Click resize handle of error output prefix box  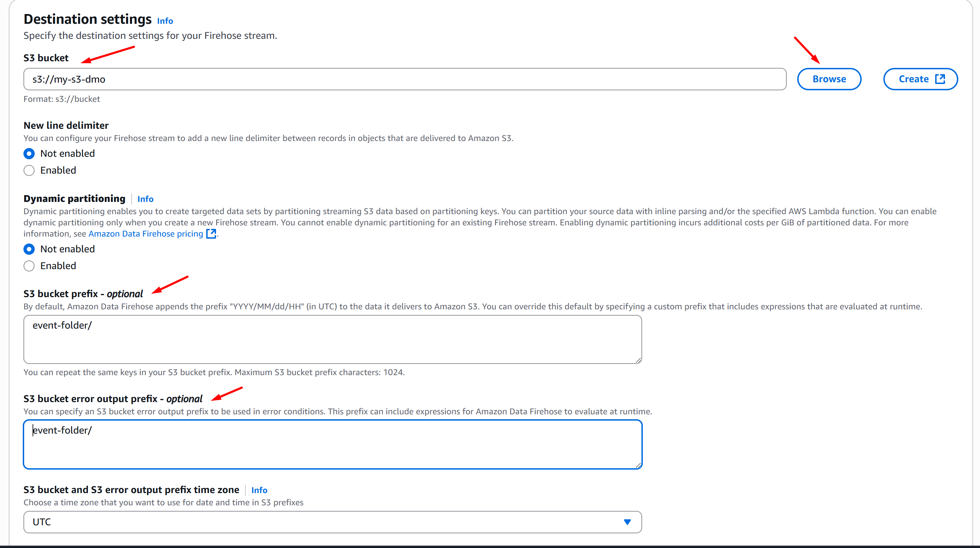point(638,465)
